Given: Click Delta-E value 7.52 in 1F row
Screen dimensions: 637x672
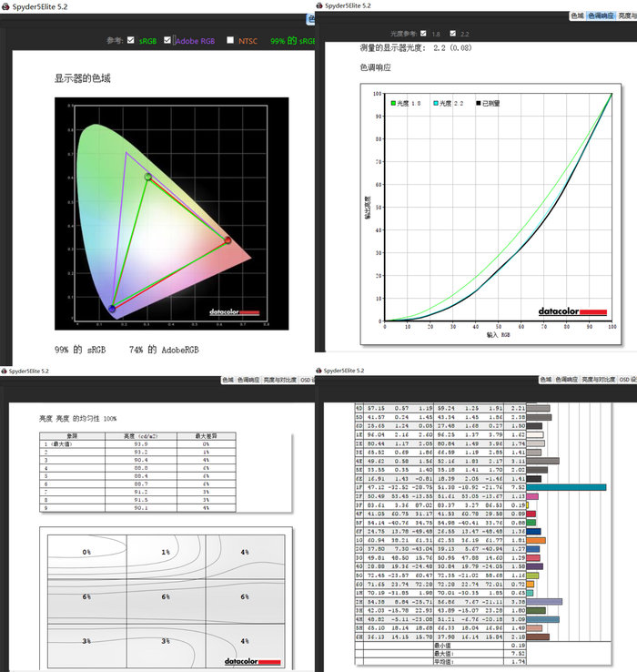Looking at the screenshot, I should coord(518,487).
